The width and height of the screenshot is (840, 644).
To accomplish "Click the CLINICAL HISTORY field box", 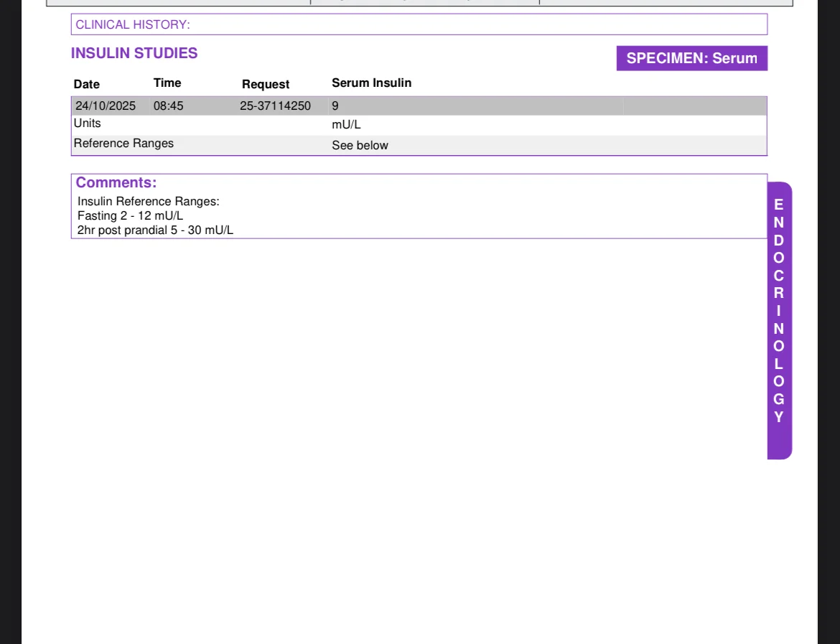I will coord(419,24).
